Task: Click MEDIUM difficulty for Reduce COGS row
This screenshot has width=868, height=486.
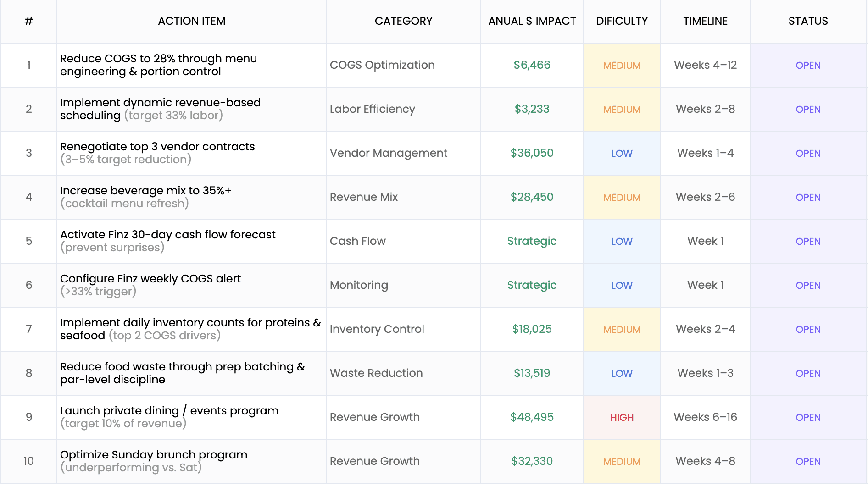Action: click(622, 65)
